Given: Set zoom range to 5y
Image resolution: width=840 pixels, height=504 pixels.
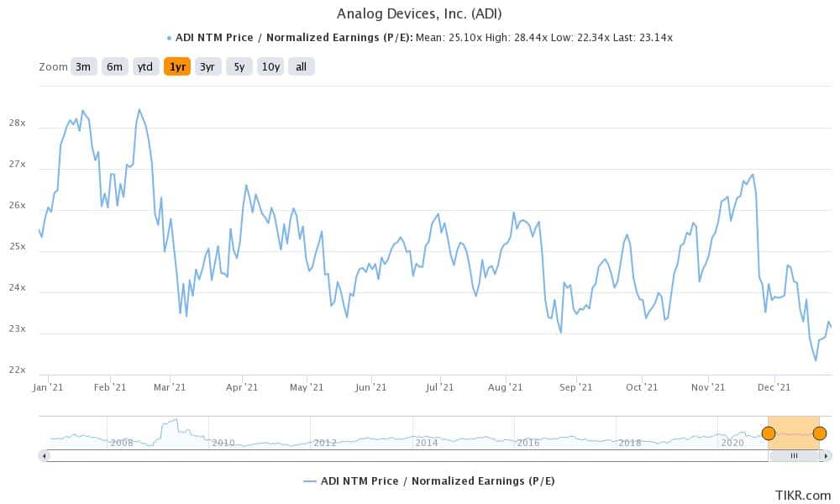Looking at the screenshot, I should (239, 67).
